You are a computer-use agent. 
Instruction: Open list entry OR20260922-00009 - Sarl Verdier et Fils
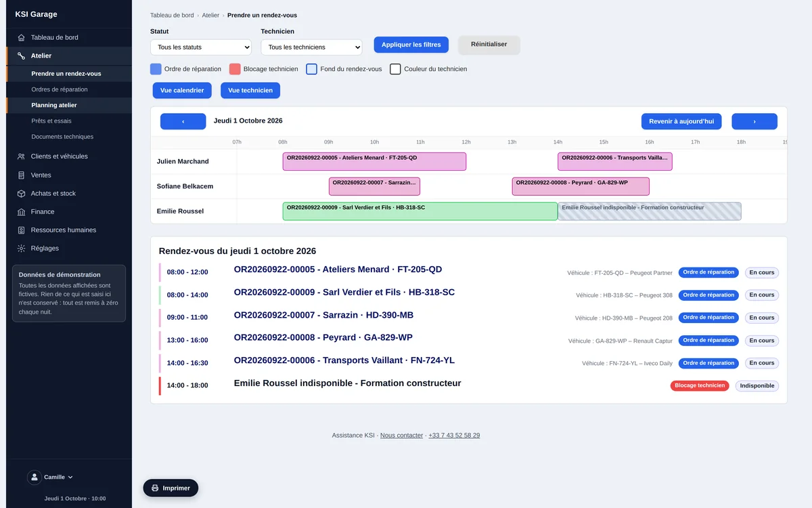[x=344, y=293]
